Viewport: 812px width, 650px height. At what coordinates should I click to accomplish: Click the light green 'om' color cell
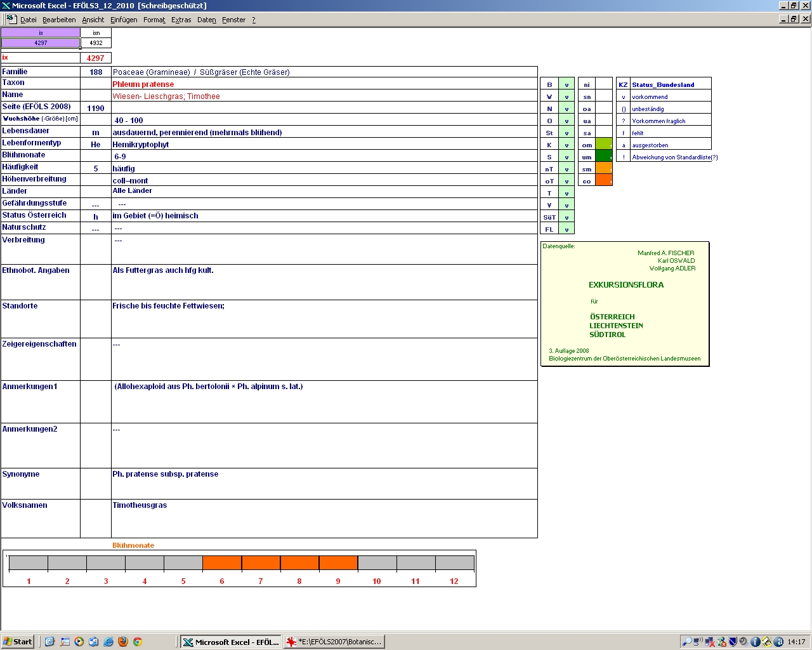(x=604, y=145)
